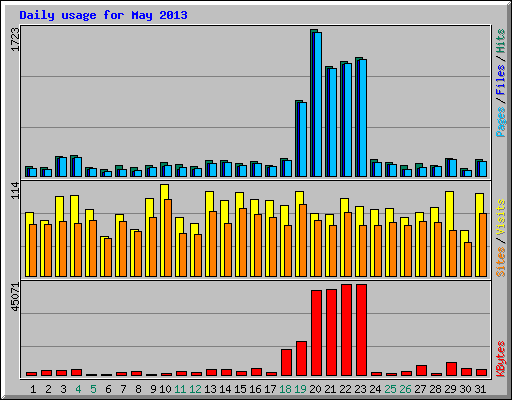Select day 20 on the x-axis
The width and height of the screenshot is (512, 400).
tap(315, 389)
